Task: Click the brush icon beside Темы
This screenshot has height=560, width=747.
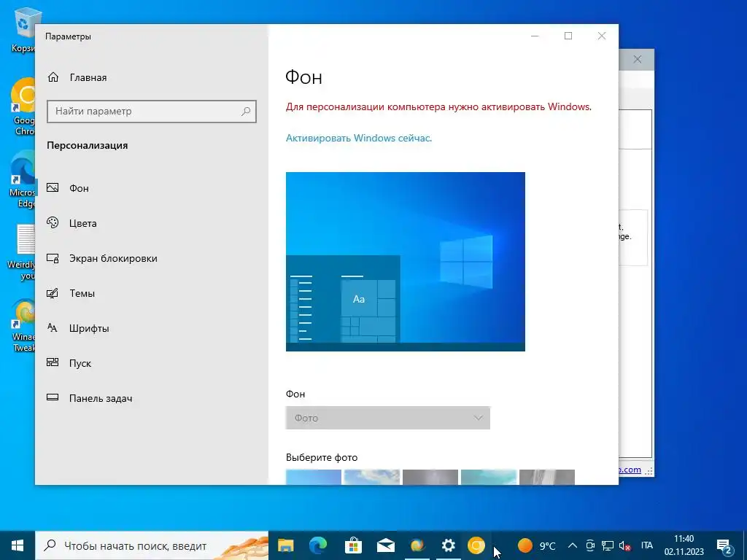Action: tap(53, 293)
